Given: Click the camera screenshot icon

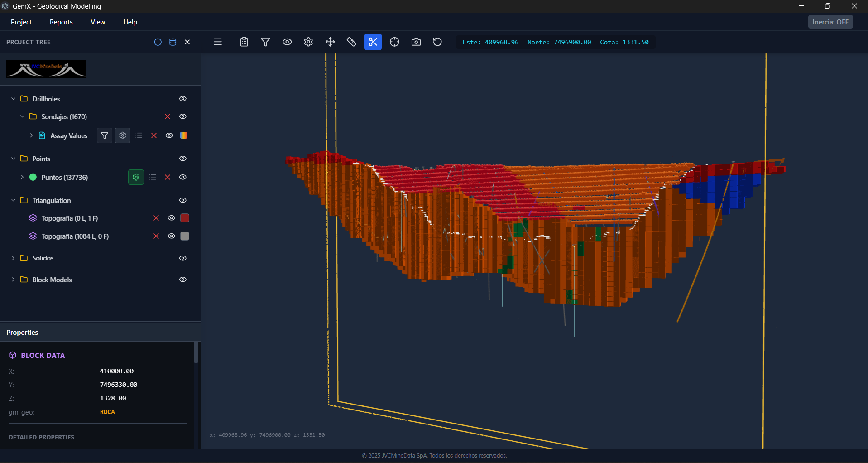Looking at the screenshot, I should [416, 42].
